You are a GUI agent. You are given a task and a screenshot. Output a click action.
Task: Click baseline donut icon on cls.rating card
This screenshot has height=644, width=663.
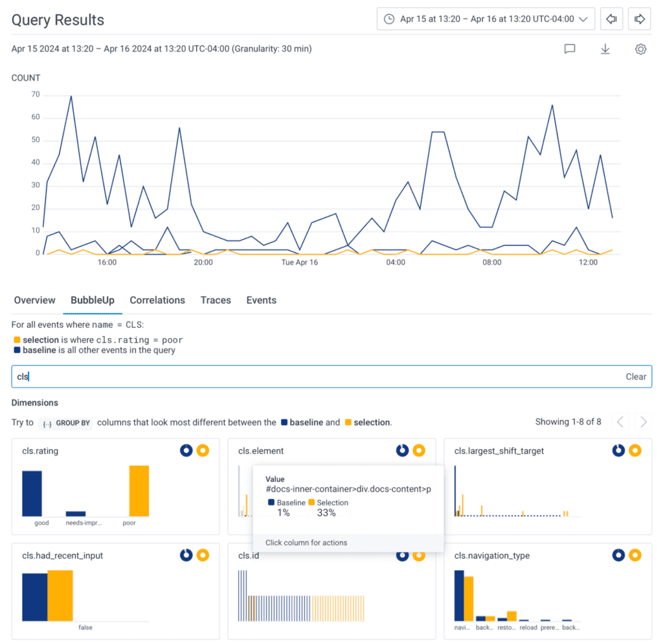[186, 450]
